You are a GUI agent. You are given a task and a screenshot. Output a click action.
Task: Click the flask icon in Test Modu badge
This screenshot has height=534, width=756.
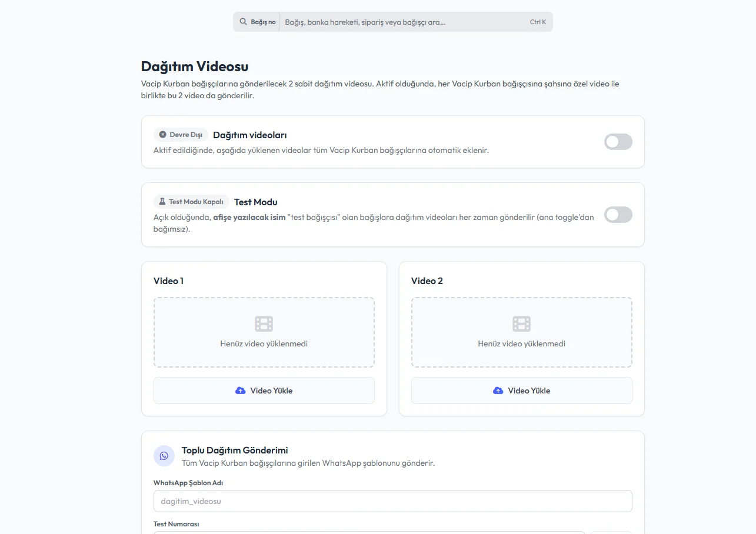tap(162, 202)
